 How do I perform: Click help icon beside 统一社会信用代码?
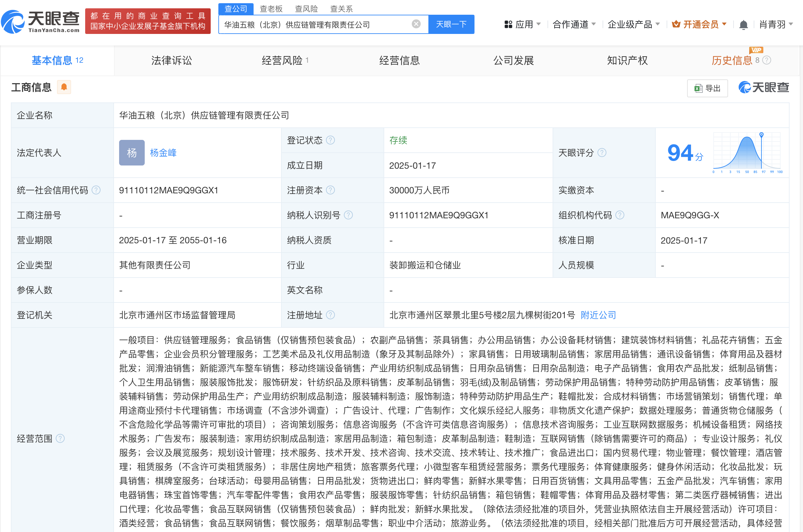point(96,190)
